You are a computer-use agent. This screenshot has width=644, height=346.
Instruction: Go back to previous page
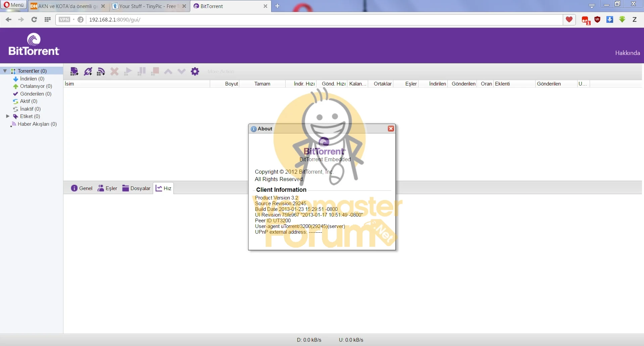pos(8,19)
